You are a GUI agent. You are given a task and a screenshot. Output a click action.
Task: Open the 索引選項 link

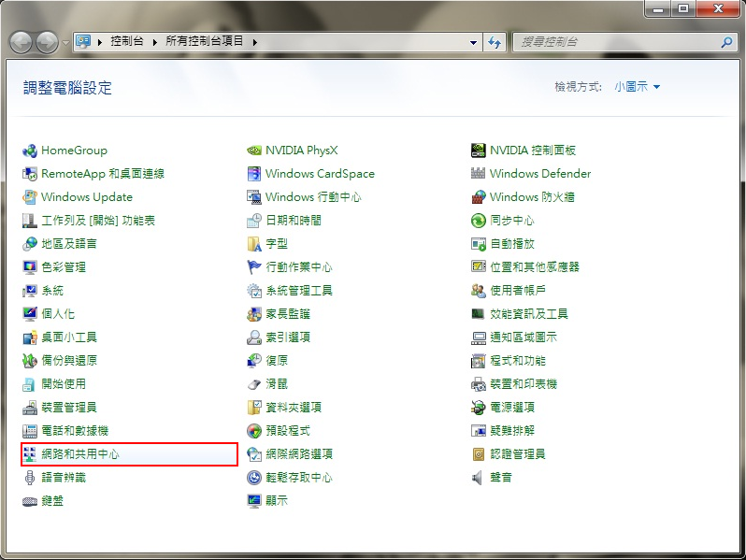[288, 337]
